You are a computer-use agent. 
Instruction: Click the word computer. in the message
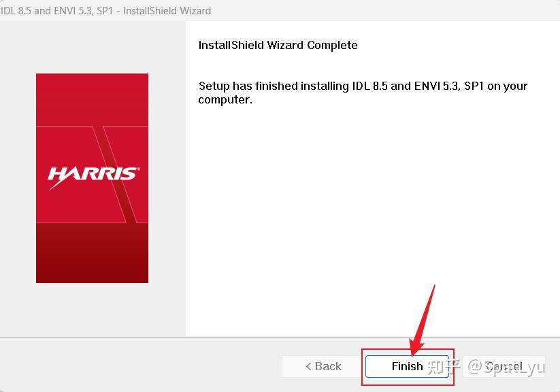(225, 99)
